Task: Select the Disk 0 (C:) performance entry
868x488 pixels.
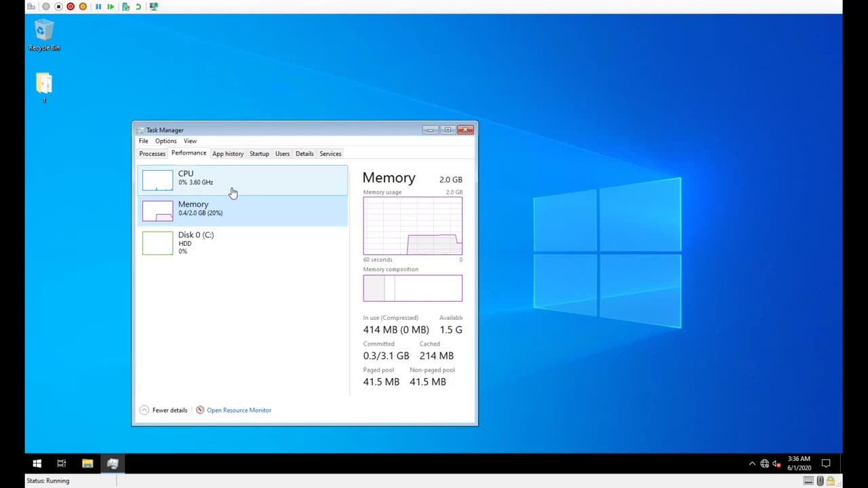Action: 243,243
